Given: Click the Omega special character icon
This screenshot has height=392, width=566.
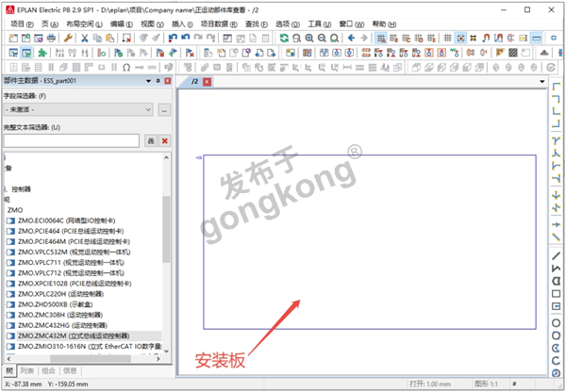Looking at the screenshot, I should pos(126,68).
